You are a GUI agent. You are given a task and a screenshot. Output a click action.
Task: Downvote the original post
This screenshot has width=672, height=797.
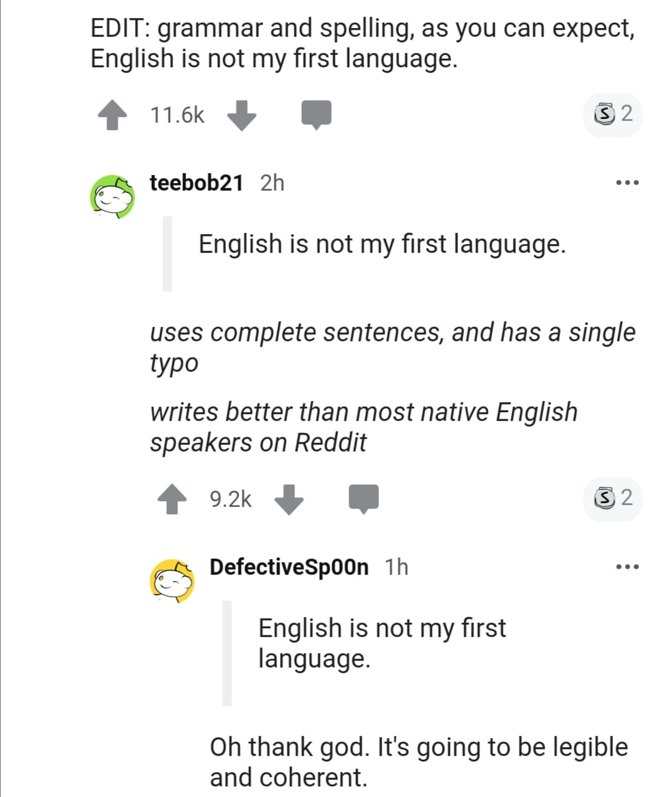tap(241, 116)
